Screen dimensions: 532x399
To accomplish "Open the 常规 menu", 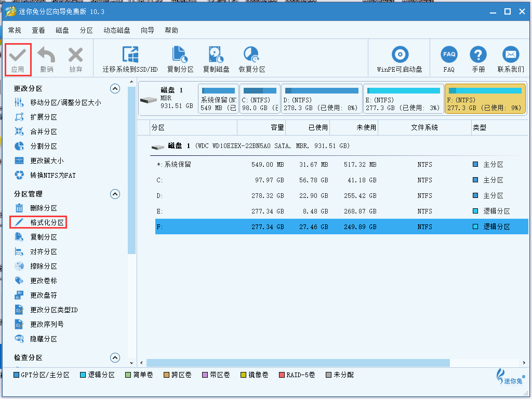I will (x=15, y=31).
